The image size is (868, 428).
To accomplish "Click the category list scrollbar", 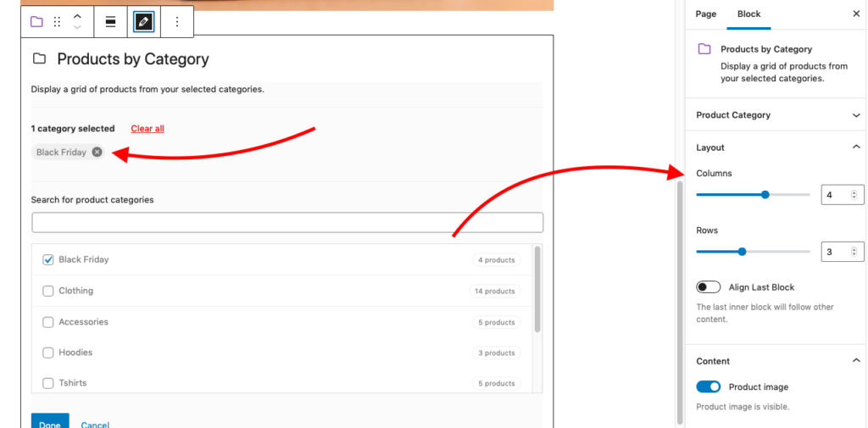I will (x=537, y=289).
